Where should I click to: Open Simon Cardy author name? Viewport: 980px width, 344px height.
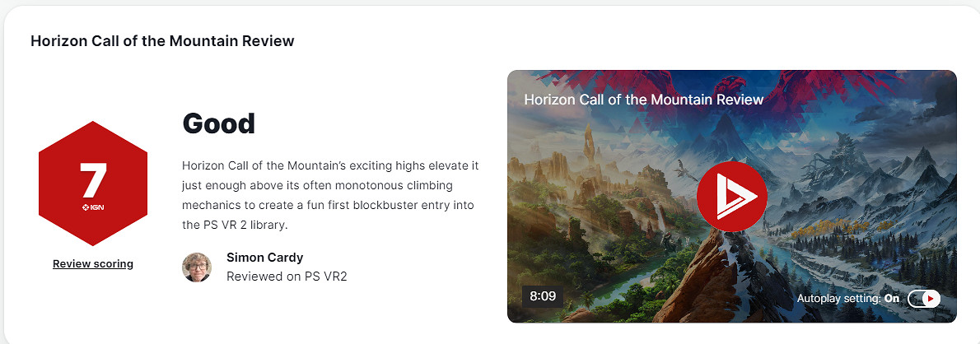(x=265, y=258)
